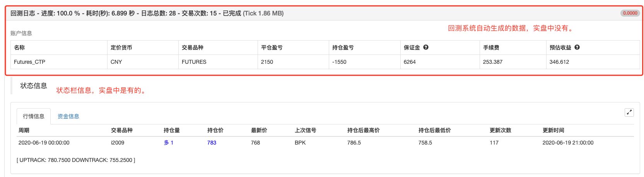The height and width of the screenshot is (177, 644).
Task: Click the 手续费 column header
Action: pyautogui.click(x=491, y=48)
